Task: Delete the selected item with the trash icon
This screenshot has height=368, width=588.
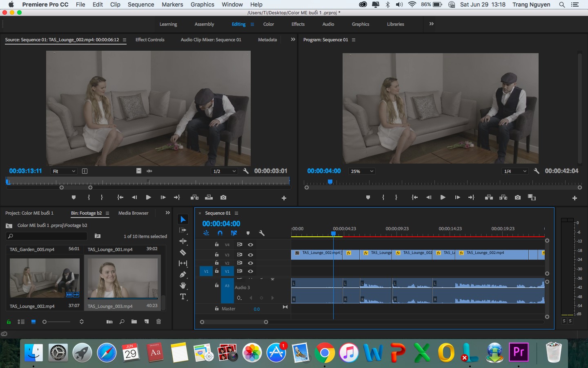Action: tap(158, 322)
